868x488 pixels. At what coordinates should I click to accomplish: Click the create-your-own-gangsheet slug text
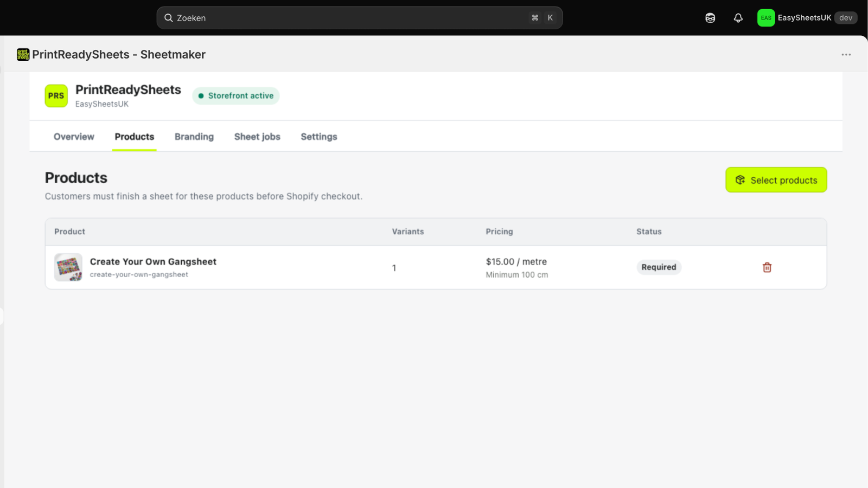(x=139, y=275)
